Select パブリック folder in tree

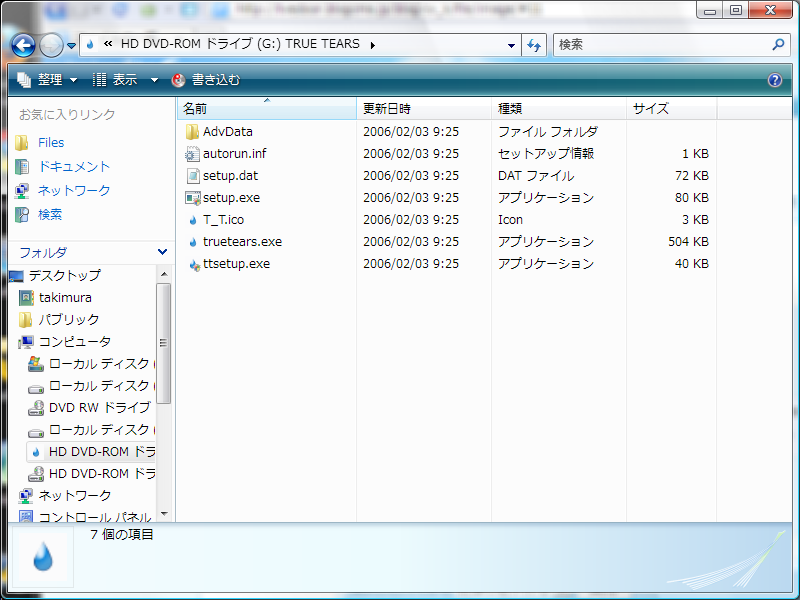tap(69, 320)
